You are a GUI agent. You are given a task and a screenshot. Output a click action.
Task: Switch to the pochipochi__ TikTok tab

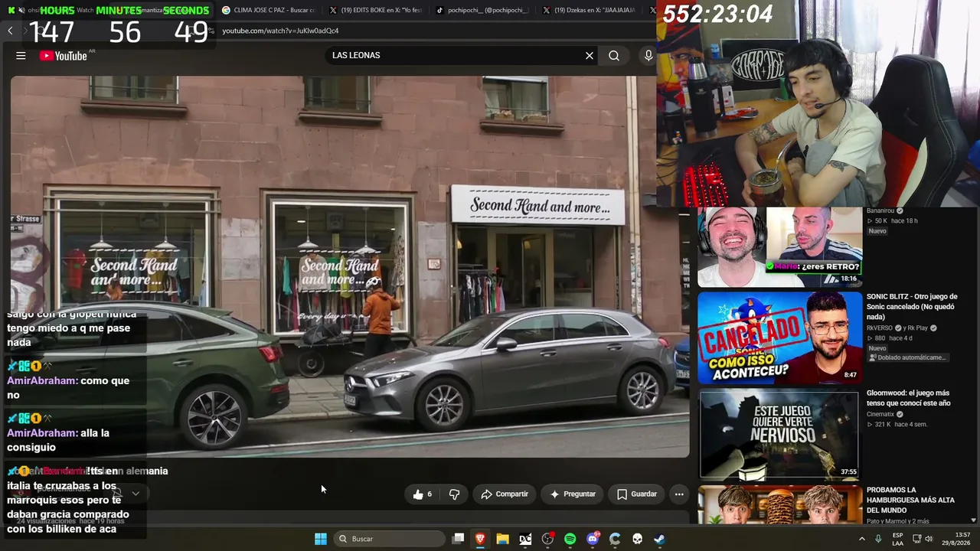click(482, 10)
